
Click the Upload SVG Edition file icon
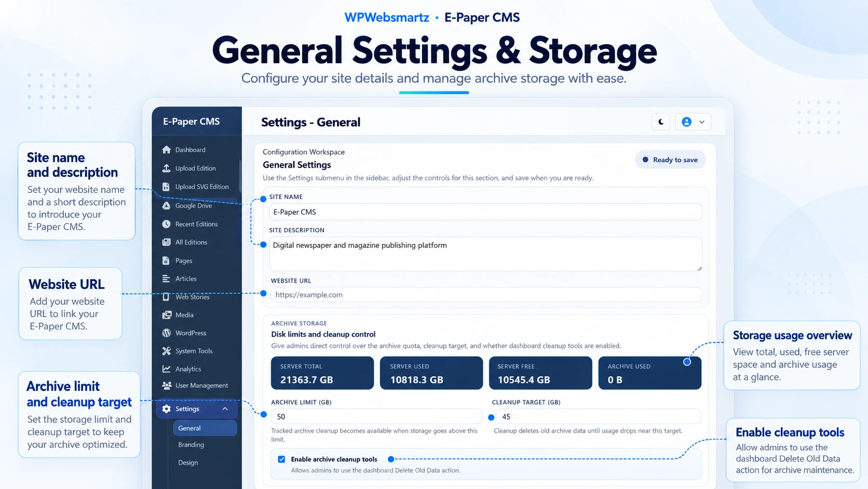click(x=166, y=187)
